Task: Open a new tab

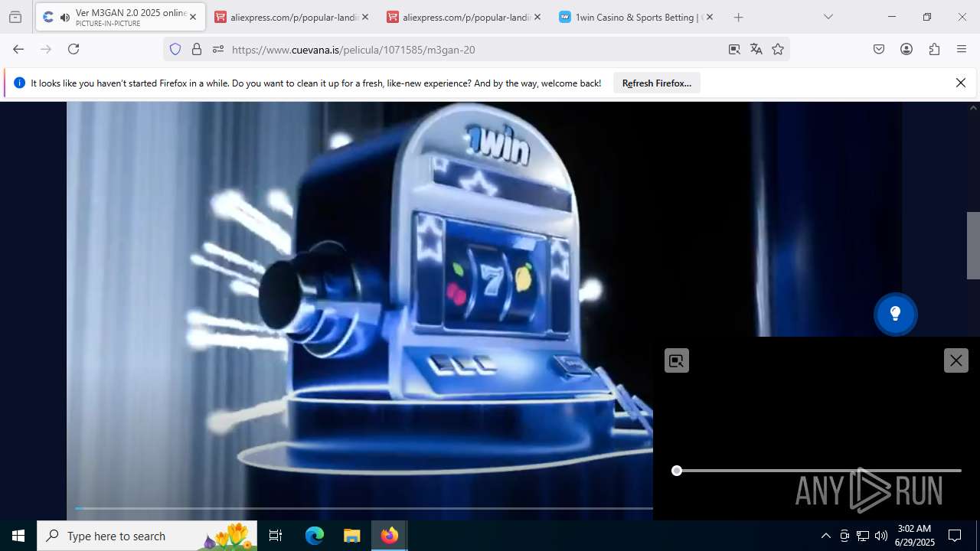Action: click(738, 17)
